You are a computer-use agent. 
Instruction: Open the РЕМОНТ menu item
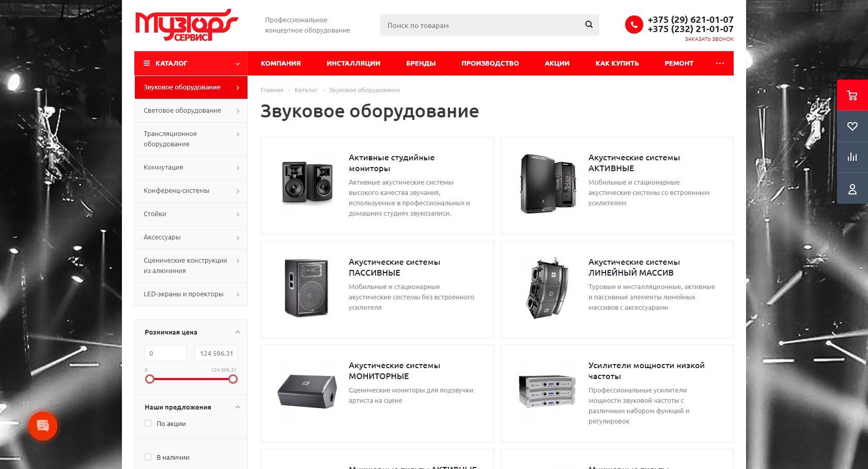click(x=678, y=64)
